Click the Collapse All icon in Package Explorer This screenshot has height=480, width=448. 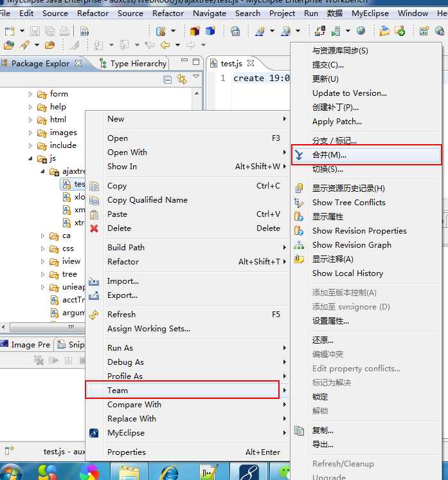168,80
